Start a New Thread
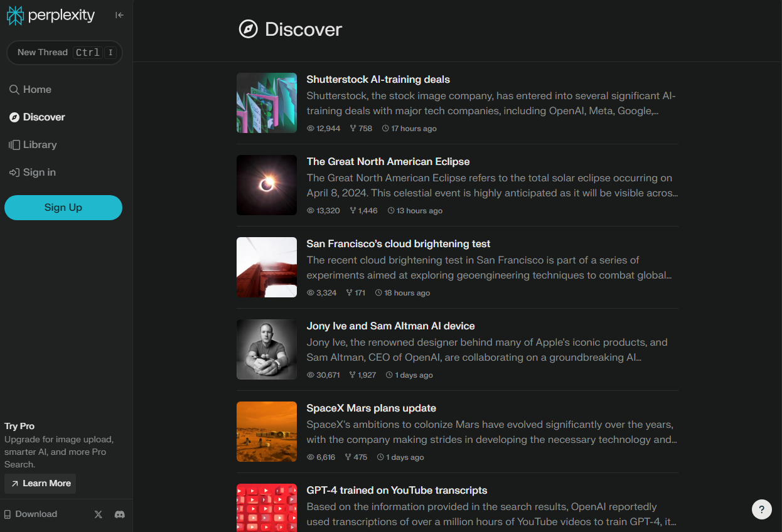The height and width of the screenshot is (532, 782). click(x=64, y=53)
